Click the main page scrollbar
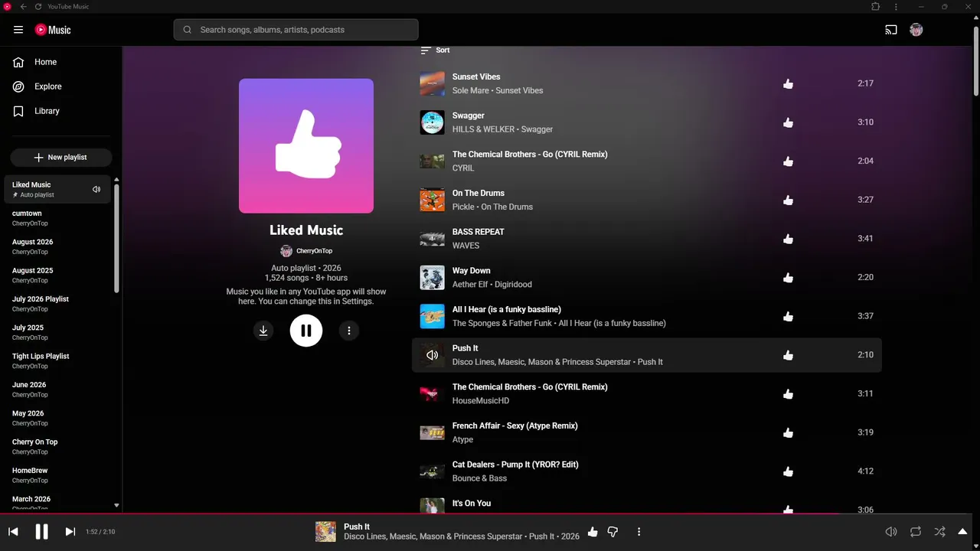Screen dimensions: 980x551 [x=976, y=61]
